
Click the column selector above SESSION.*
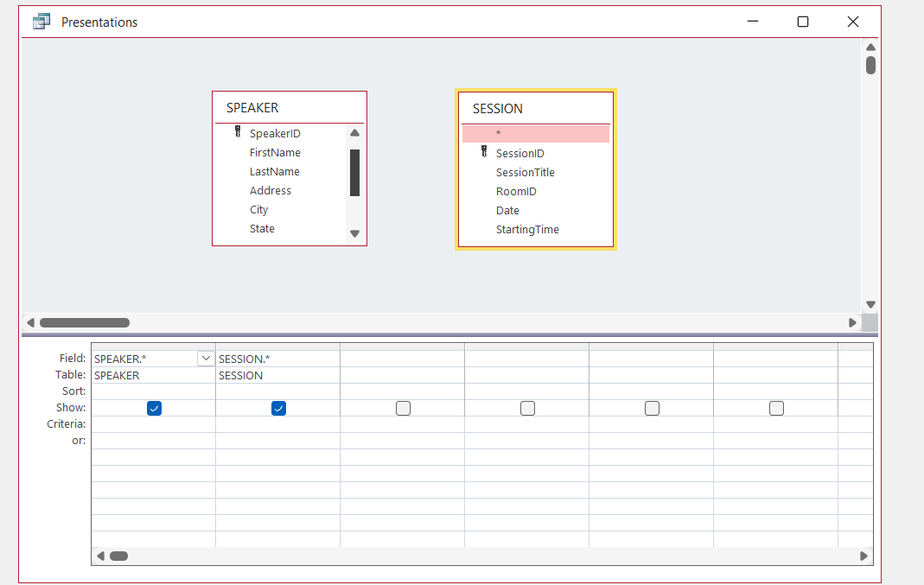(277, 347)
